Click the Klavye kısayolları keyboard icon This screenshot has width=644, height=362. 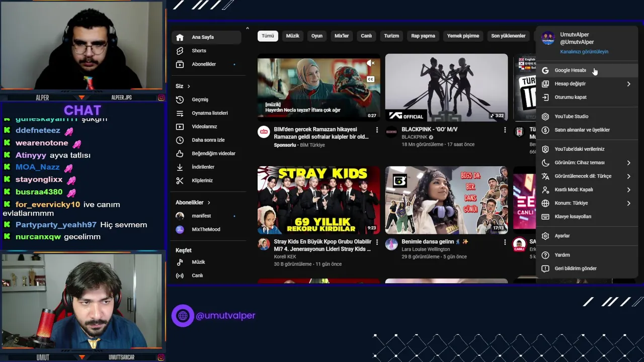[x=545, y=217]
